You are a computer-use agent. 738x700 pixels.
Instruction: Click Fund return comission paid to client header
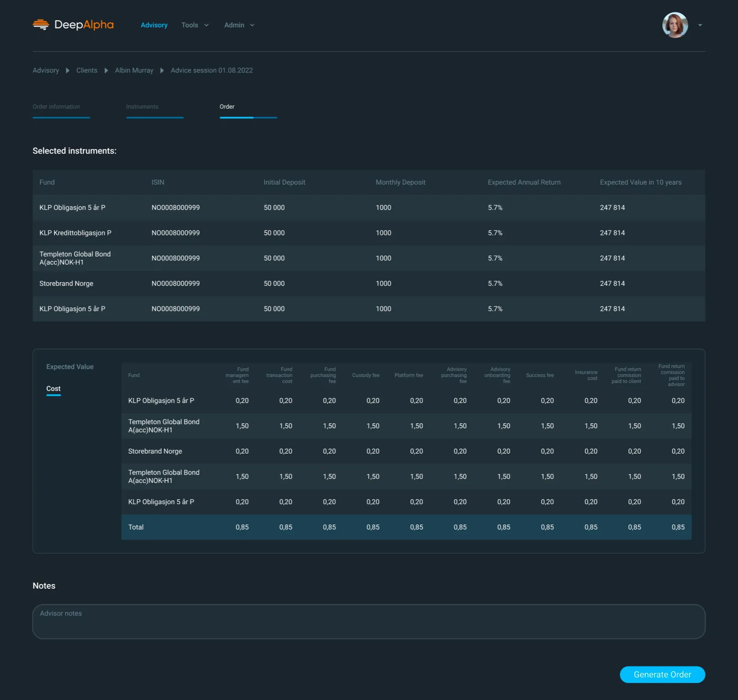click(x=627, y=375)
